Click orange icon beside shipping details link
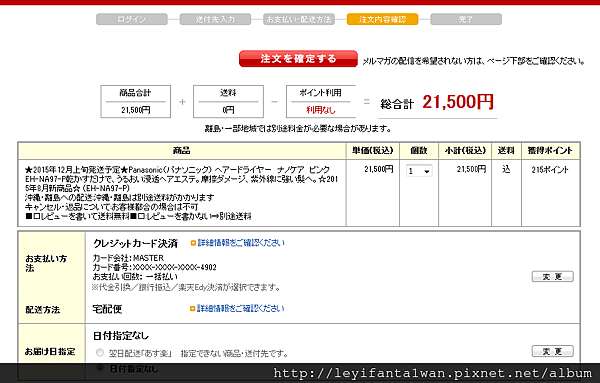Screen dimensions: 600x383 (192, 309)
